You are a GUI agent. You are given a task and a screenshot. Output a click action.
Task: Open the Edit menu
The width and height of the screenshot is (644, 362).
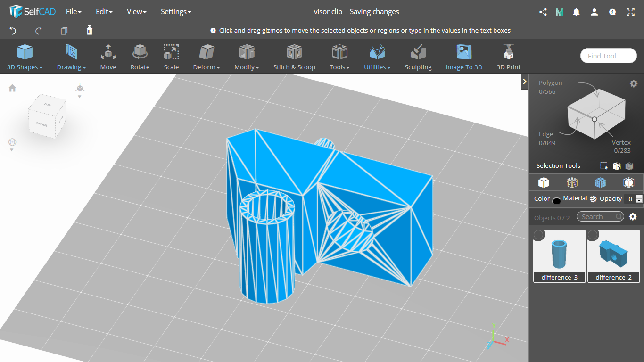[104, 12]
